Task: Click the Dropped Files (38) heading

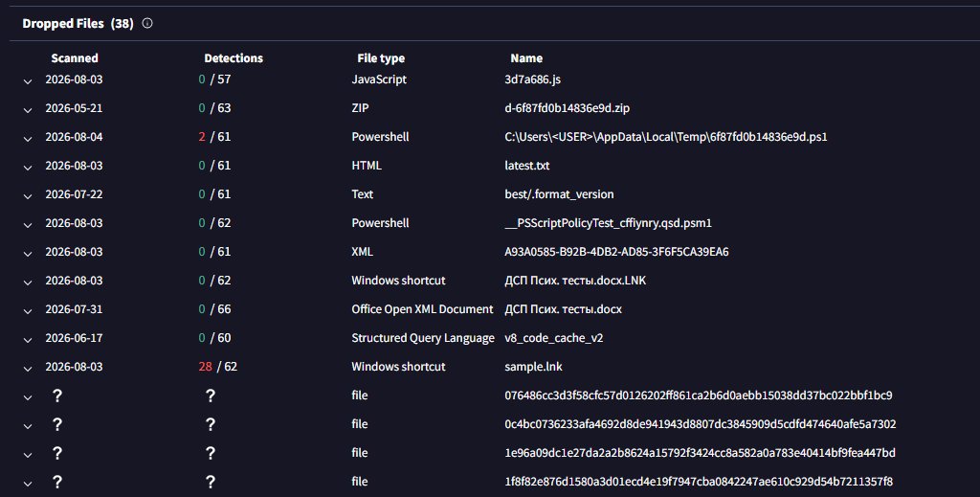Action: 78,23
